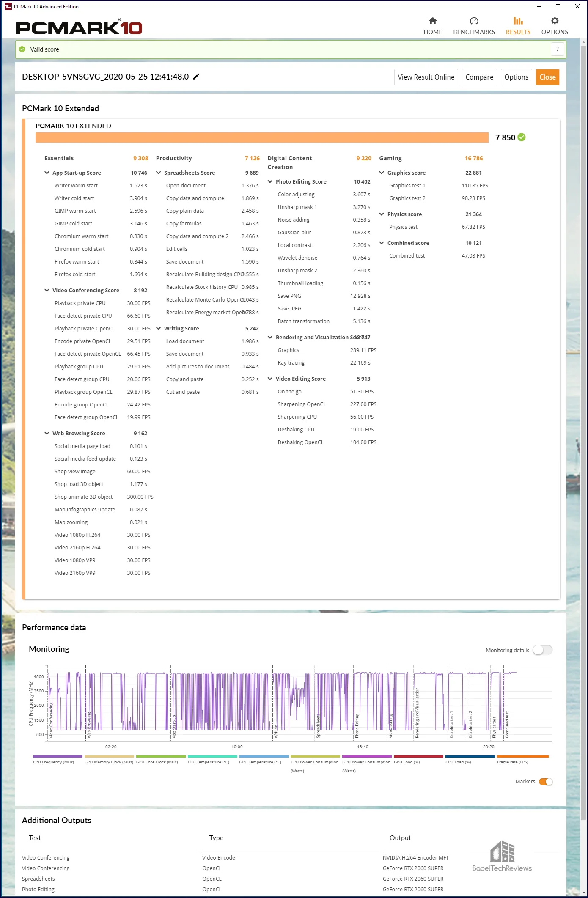Open the Options gear icon
The image size is (588, 898).
555,21
